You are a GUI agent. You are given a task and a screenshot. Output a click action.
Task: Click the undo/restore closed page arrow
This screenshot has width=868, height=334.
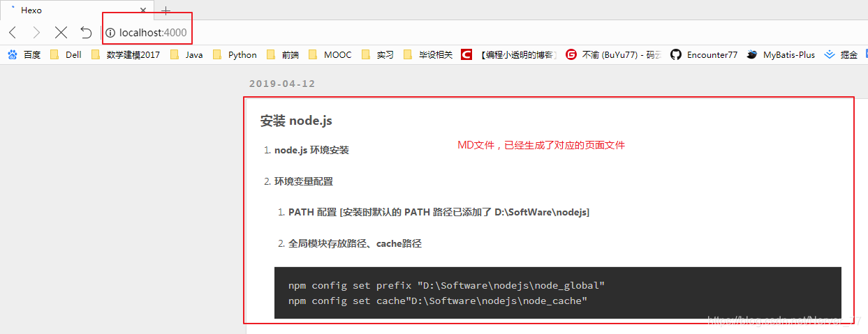tap(86, 32)
